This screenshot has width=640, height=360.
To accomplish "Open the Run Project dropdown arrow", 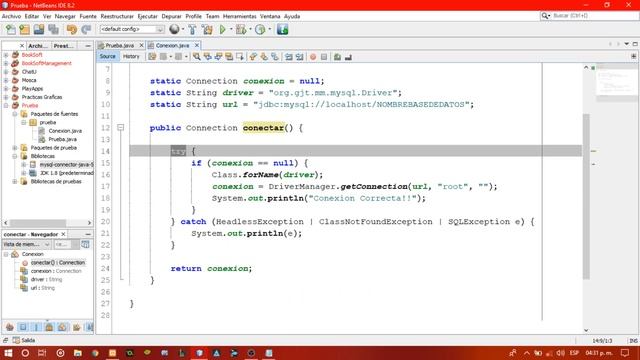I will coord(231,29).
